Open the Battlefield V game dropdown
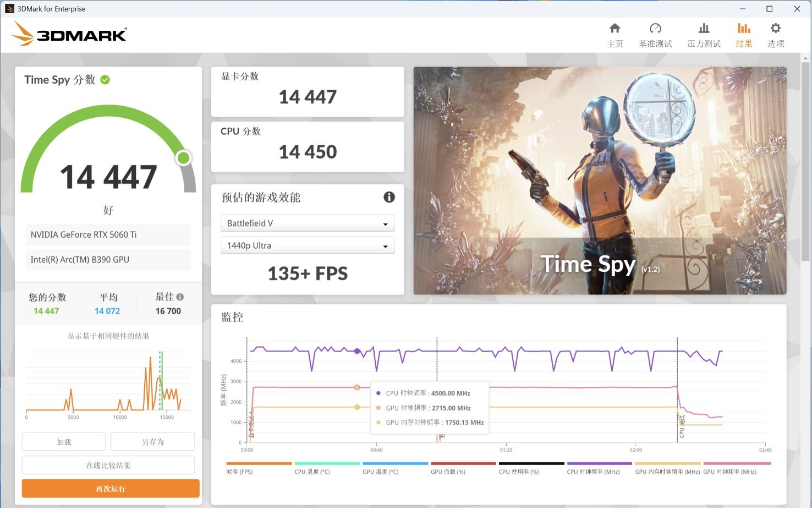 click(307, 223)
